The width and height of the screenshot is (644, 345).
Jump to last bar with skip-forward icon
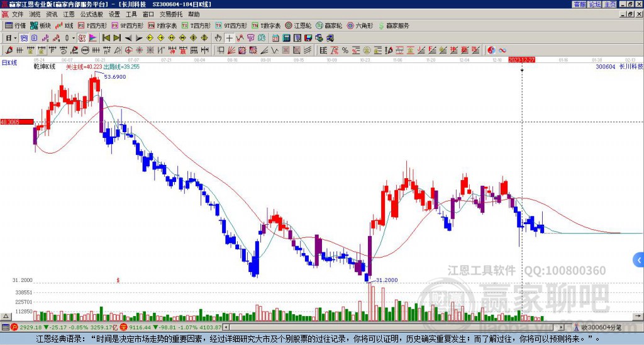click(x=117, y=38)
